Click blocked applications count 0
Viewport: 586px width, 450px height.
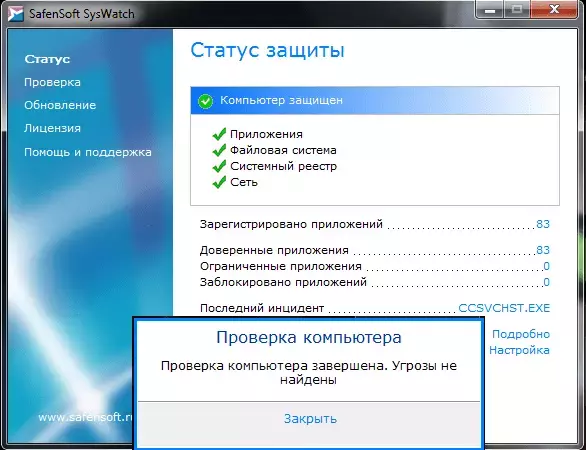coord(546,282)
